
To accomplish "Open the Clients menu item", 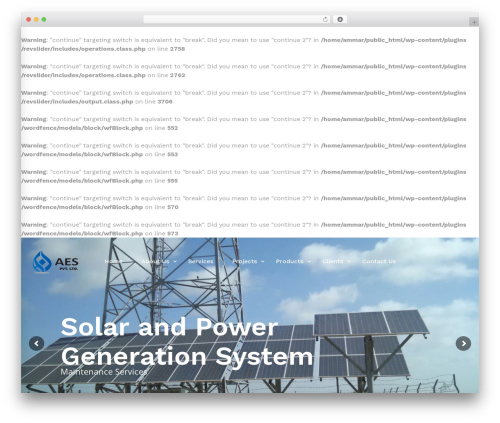I will coord(333,261).
